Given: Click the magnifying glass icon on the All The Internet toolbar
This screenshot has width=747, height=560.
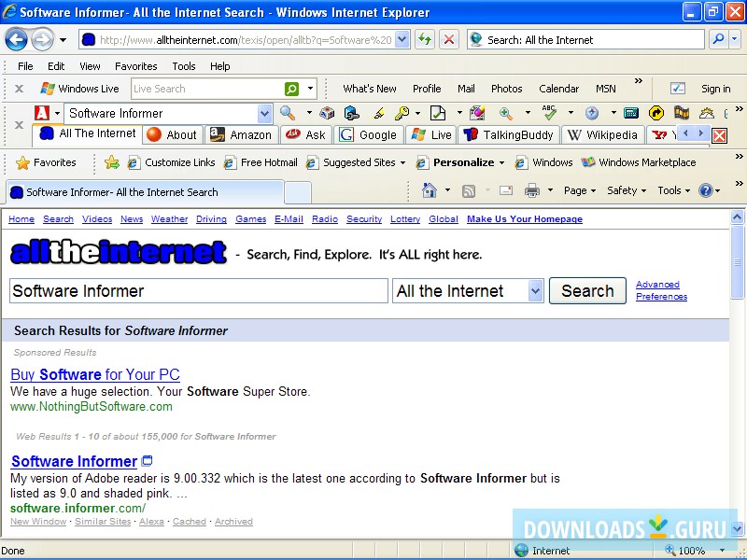Looking at the screenshot, I should tap(288, 113).
